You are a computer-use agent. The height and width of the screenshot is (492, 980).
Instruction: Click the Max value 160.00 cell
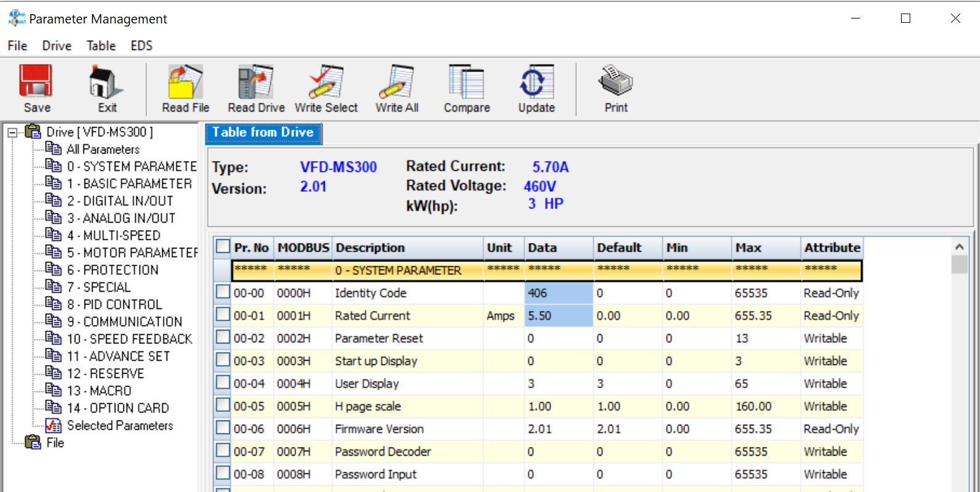point(766,406)
